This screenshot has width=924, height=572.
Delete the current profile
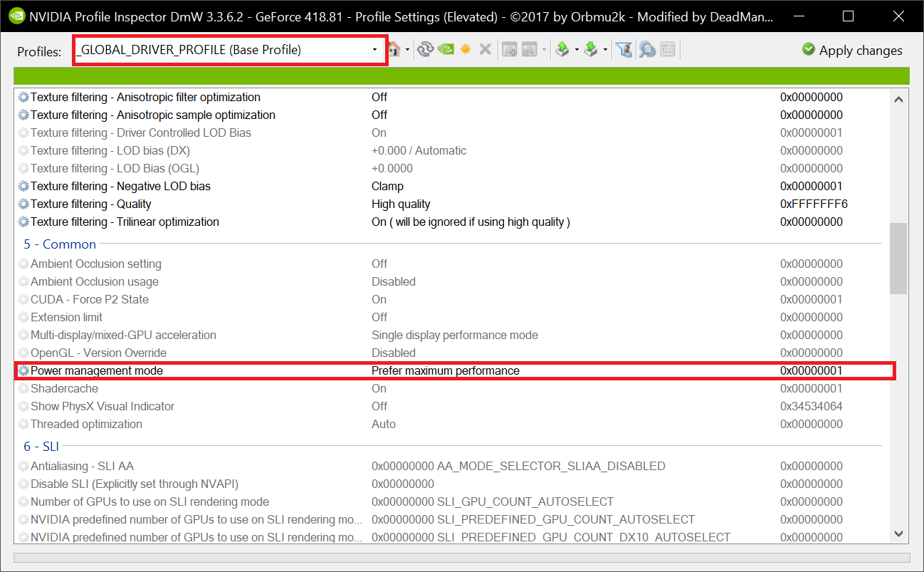[x=485, y=49]
